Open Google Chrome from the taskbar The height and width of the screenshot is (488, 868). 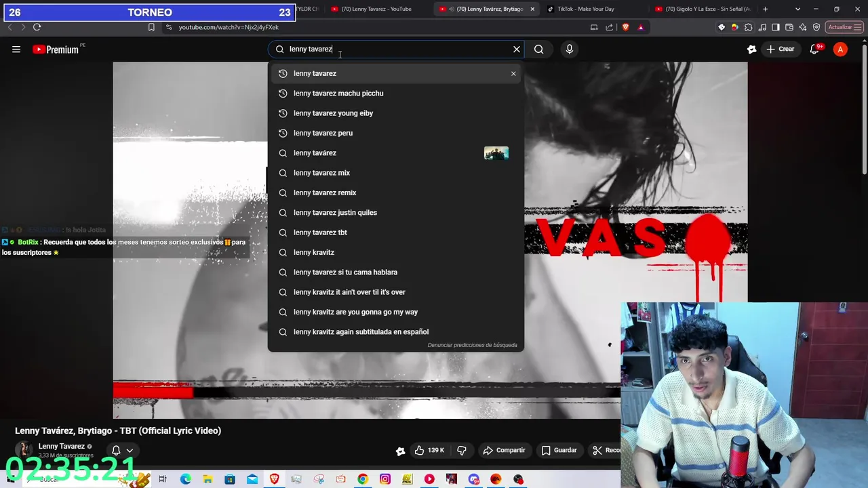pyautogui.click(x=363, y=479)
